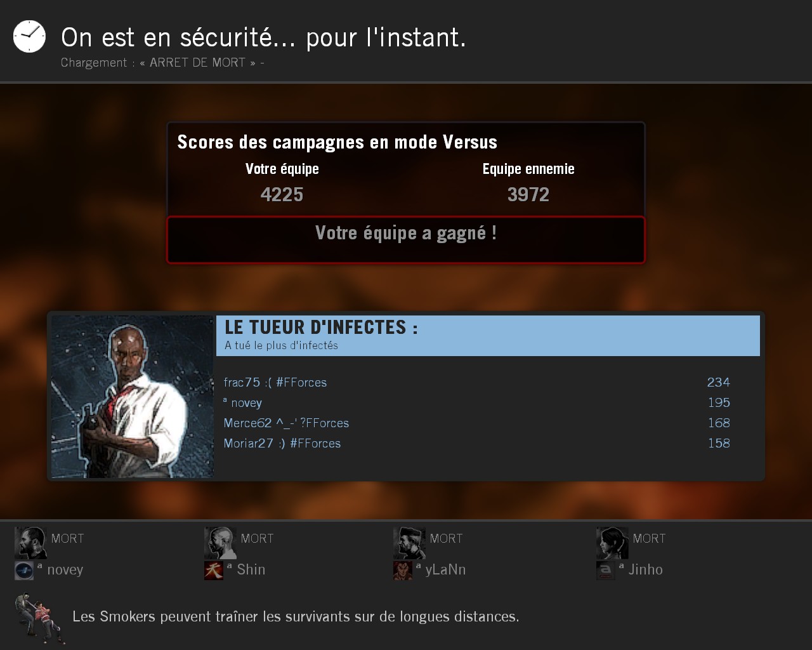Screen dimensions: 812x650
Task: Click the Smokers gameplay tip text
Action: 296,616
